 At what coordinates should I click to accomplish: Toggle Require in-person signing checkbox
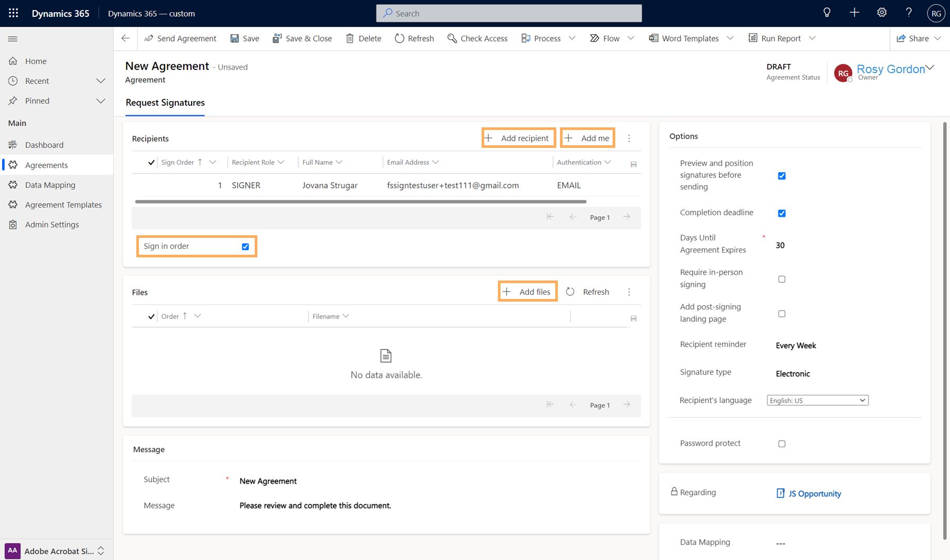(782, 279)
